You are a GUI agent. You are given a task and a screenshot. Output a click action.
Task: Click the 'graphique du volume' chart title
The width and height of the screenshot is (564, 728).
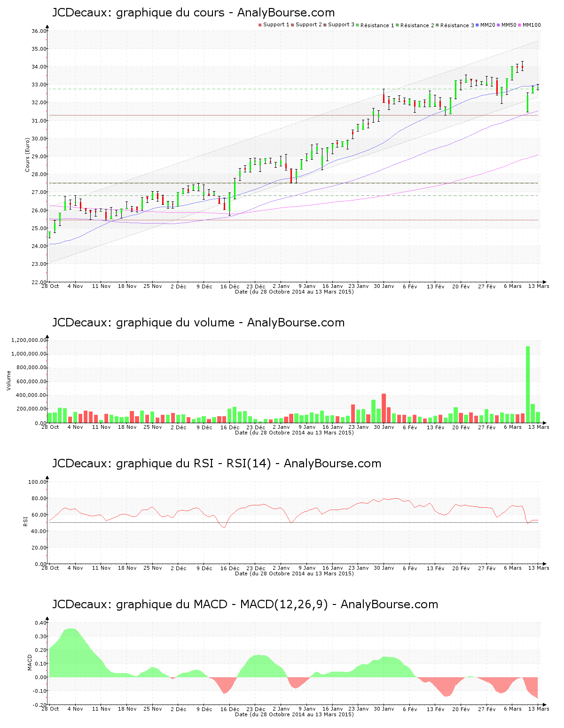(x=198, y=323)
